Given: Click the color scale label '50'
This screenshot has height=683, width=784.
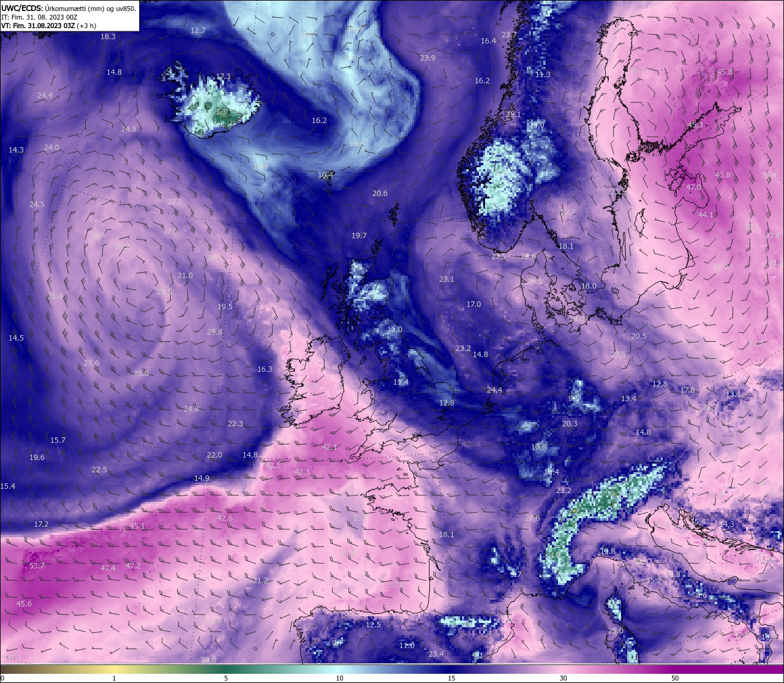Looking at the screenshot, I should 675,678.
